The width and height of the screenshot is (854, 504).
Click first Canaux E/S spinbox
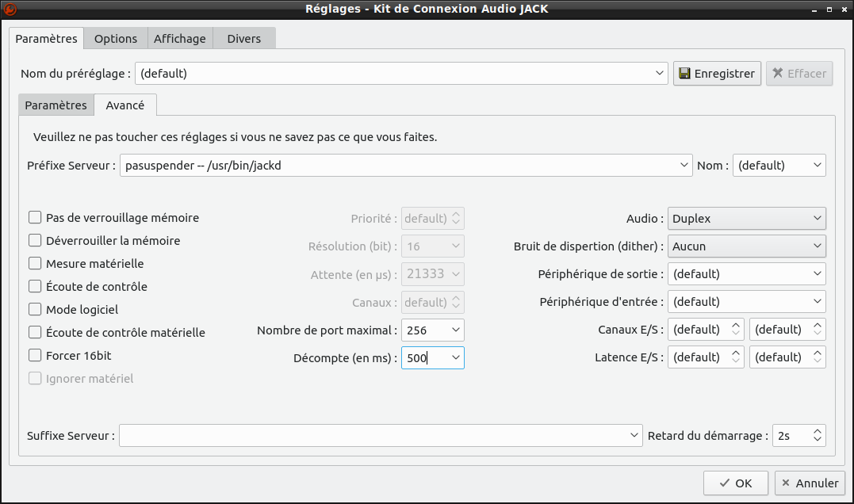point(706,330)
